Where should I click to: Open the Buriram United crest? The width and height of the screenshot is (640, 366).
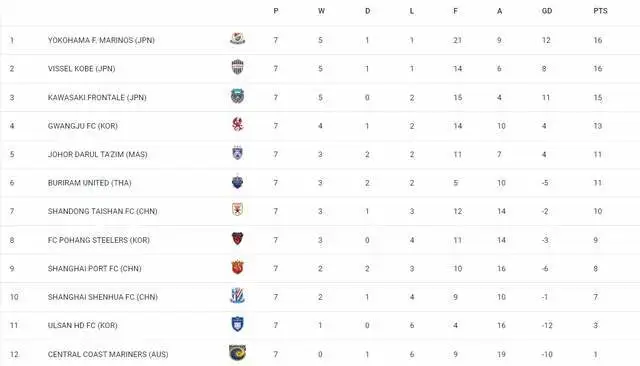[x=238, y=181]
